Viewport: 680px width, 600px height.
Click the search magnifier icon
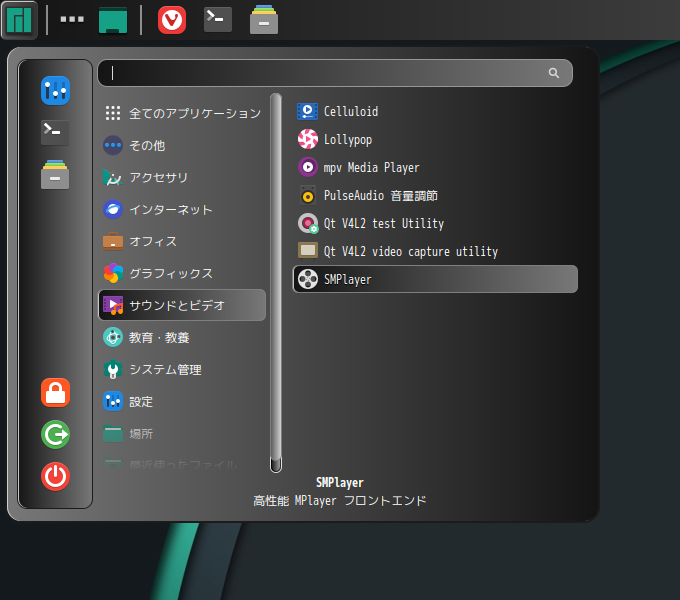coord(554,73)
